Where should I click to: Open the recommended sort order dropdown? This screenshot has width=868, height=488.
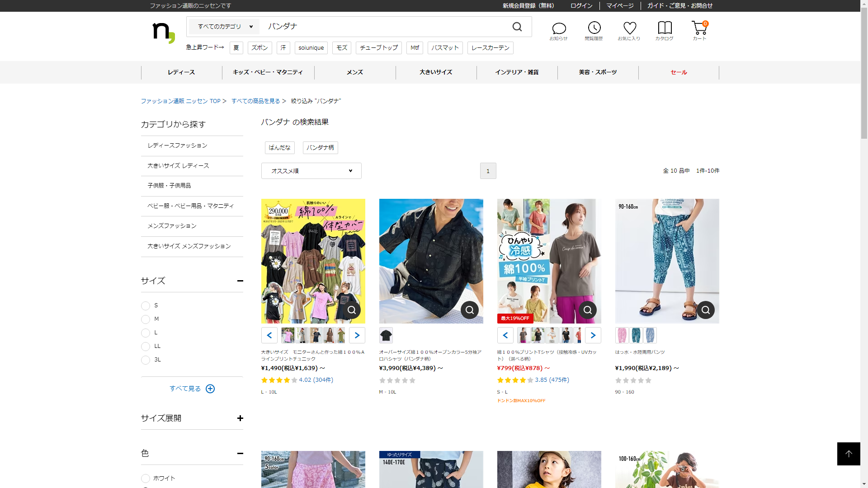point(311,171)
